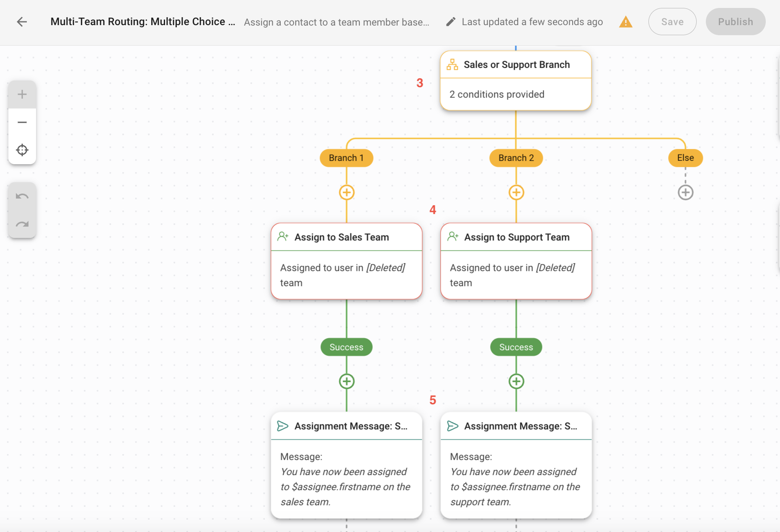
Task: Edit the workflow name in the header
Action: coord(142,22)
